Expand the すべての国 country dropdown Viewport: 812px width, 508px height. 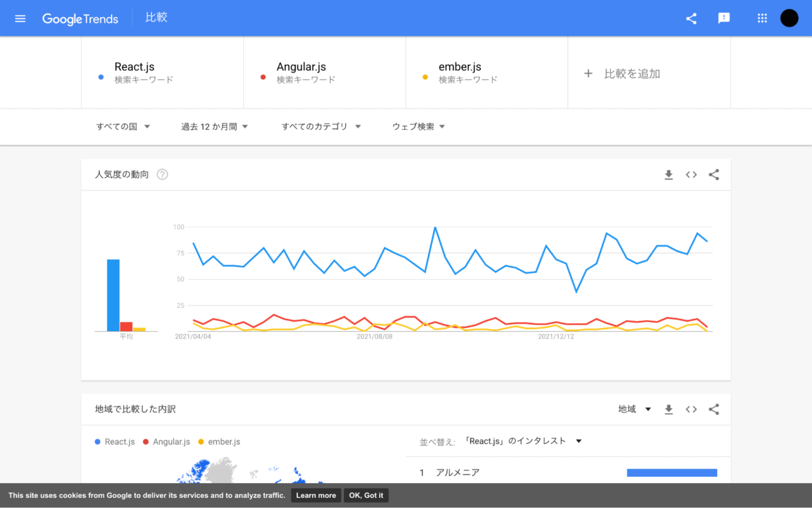(x=123, y=126)
